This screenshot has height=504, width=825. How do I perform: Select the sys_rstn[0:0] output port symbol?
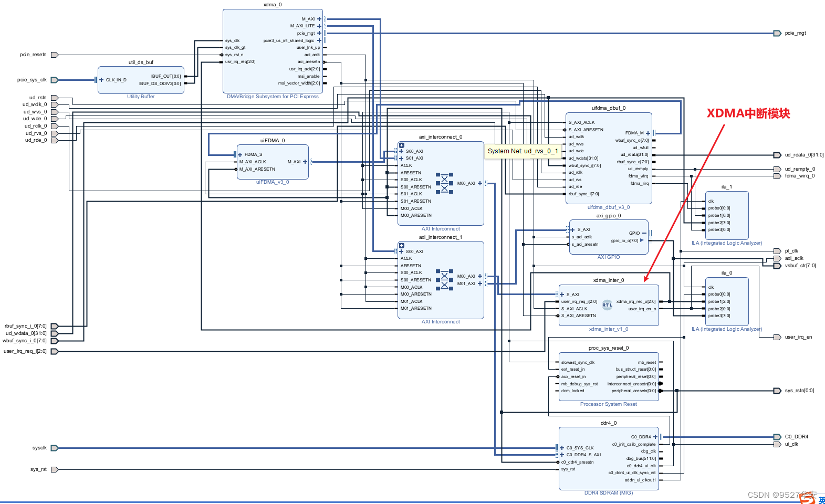coord(777,391)
